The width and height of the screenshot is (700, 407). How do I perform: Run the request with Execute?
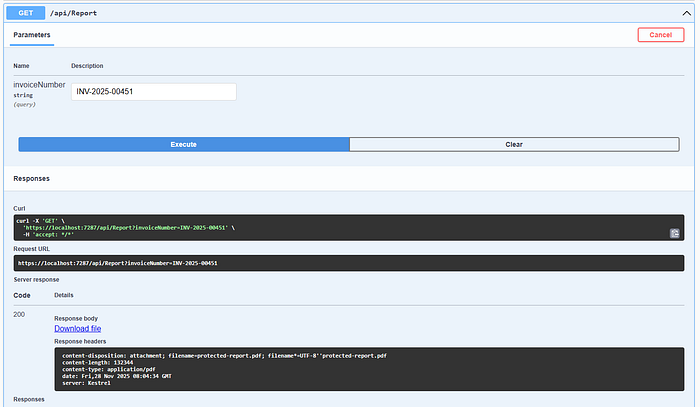coord(183,144)
